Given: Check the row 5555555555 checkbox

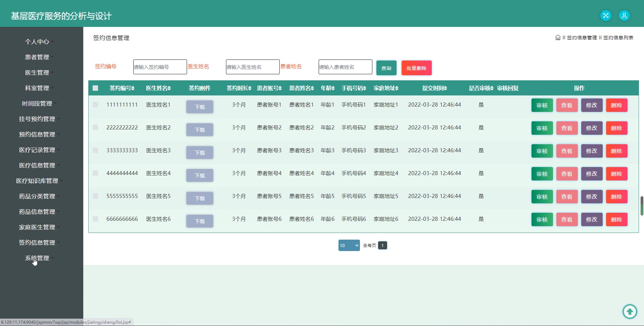Looking at the screenshot, I should coord(95,196).
